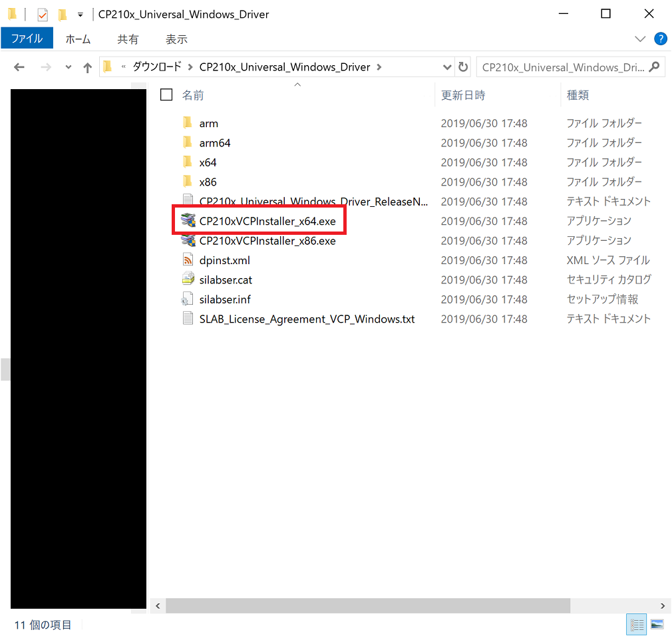This screenshot has height=636, width=672.
Task: Click the horizontal scrollbar at the bottom
Action: pyautogui.click(x=368, y=605)
